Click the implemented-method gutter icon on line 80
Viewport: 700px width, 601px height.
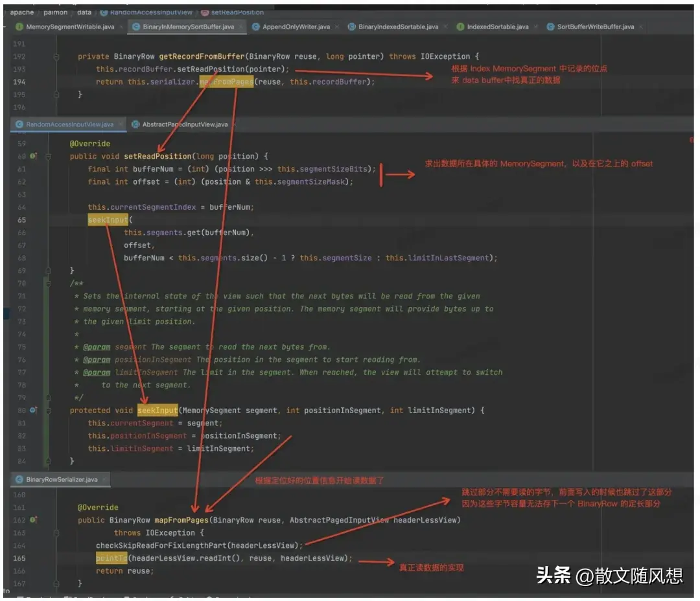click(33, 411)
